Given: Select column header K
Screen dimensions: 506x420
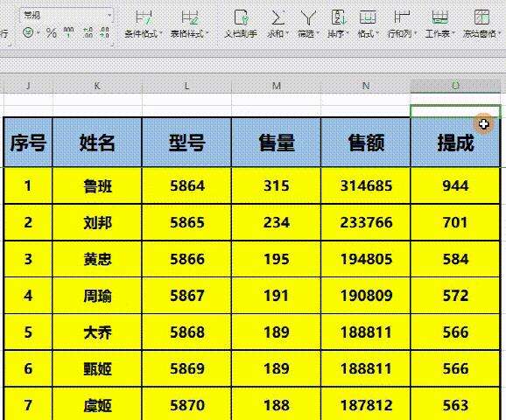Looking at the screenshot, I should pos(97,86).
